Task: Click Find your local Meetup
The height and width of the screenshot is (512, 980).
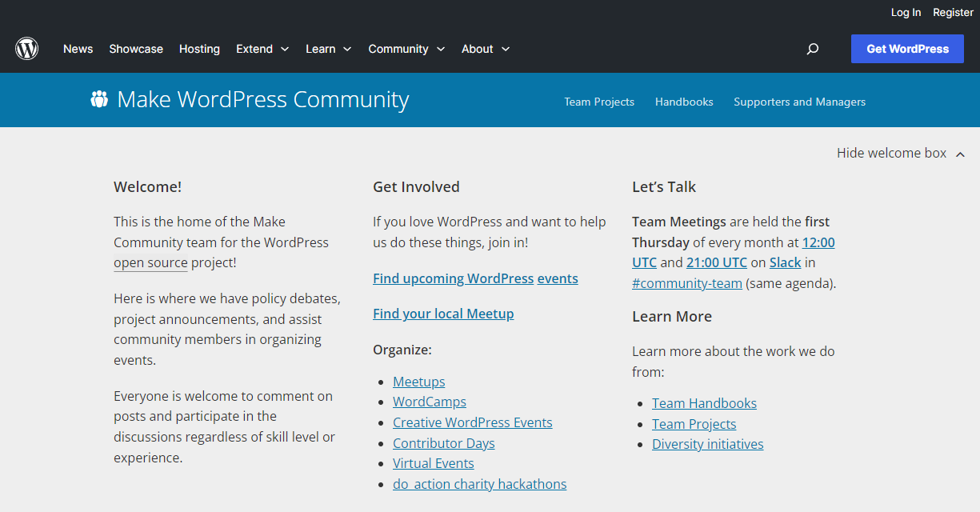Action: point(443,313)
